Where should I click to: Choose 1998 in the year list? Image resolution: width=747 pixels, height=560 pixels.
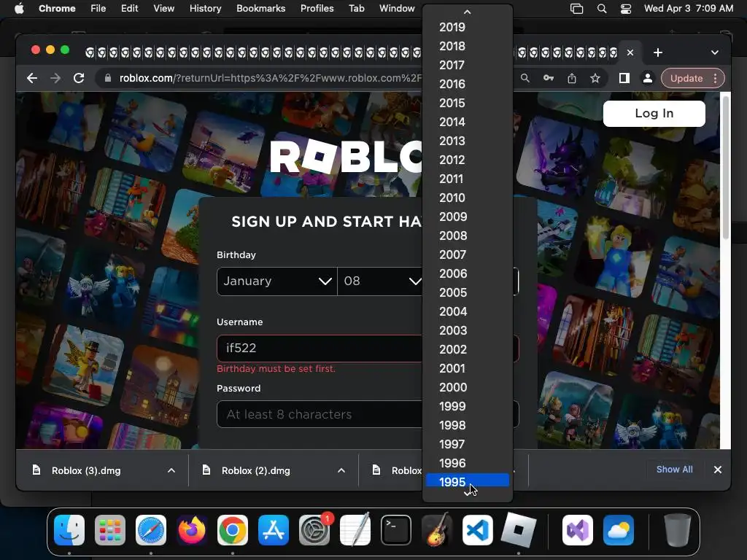pyautogui.click(x=468, y=425)
